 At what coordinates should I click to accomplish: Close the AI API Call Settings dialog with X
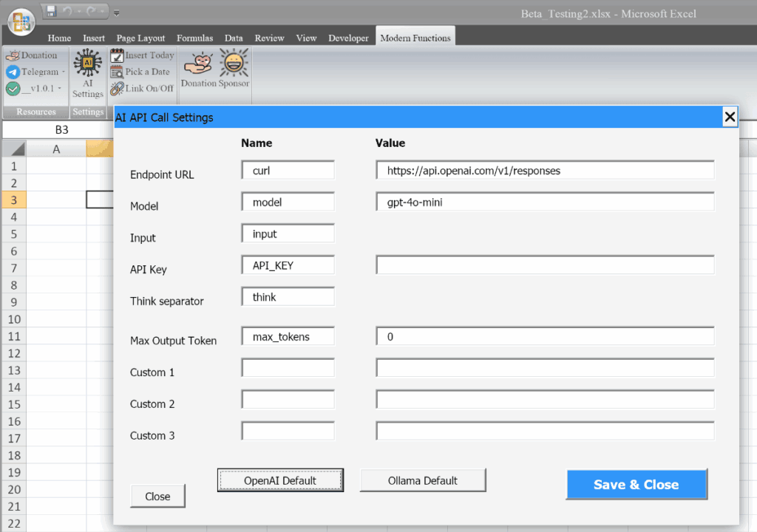point(730,117)
